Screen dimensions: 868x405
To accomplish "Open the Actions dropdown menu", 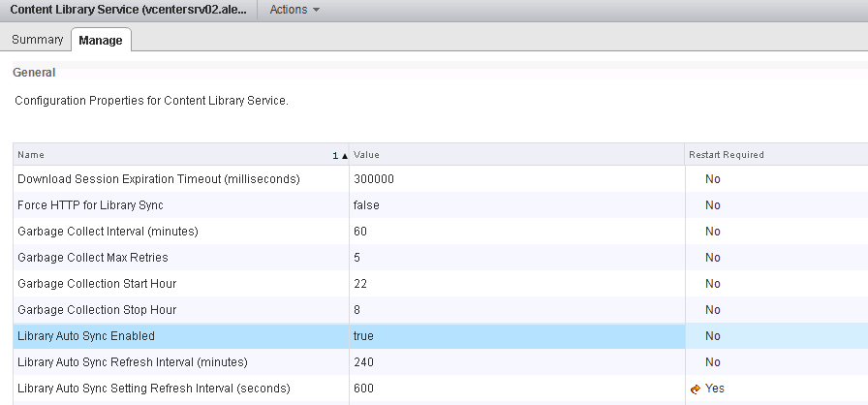I will (x=294, y=10).
